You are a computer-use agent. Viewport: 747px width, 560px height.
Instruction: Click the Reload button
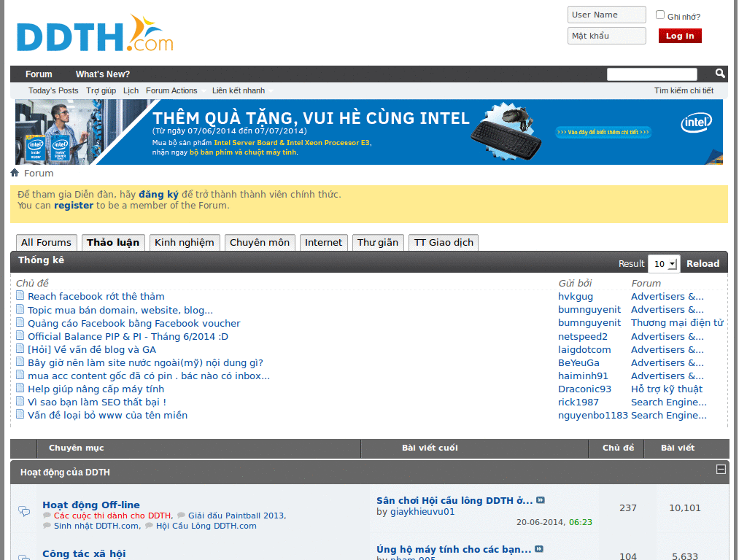703,264
